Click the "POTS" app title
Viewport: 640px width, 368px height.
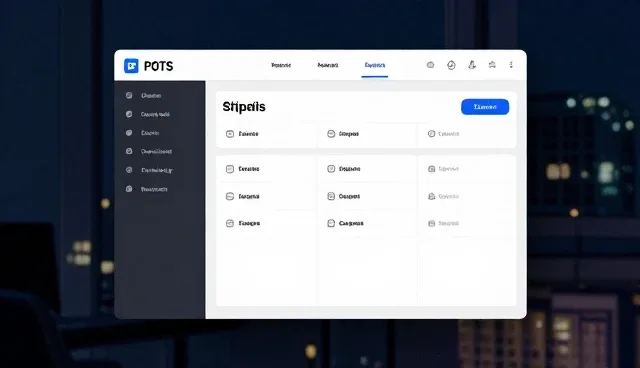158,66
